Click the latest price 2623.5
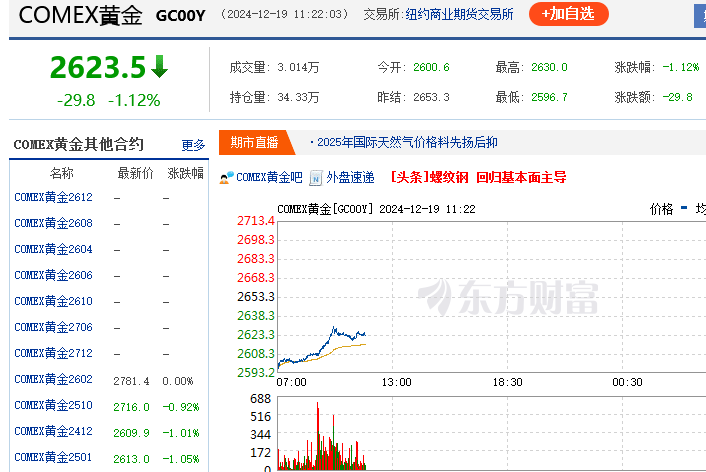Screen dimensions: 706x472 tap(98, 68)
